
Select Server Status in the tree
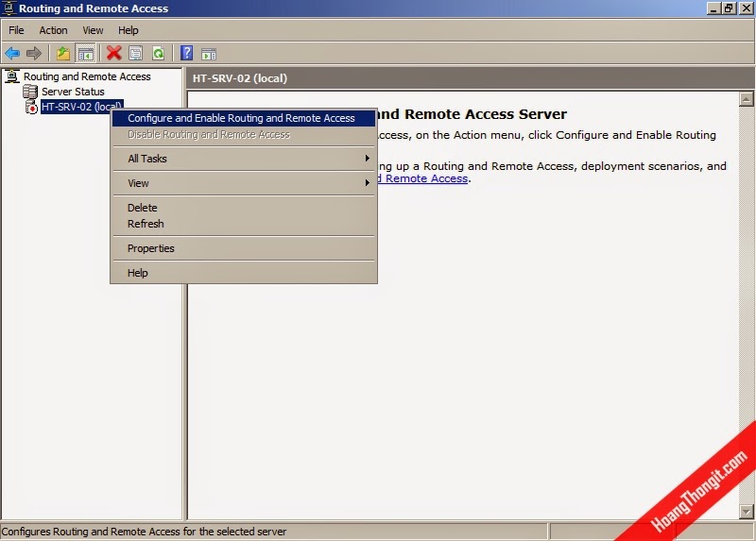pos(73,92)
